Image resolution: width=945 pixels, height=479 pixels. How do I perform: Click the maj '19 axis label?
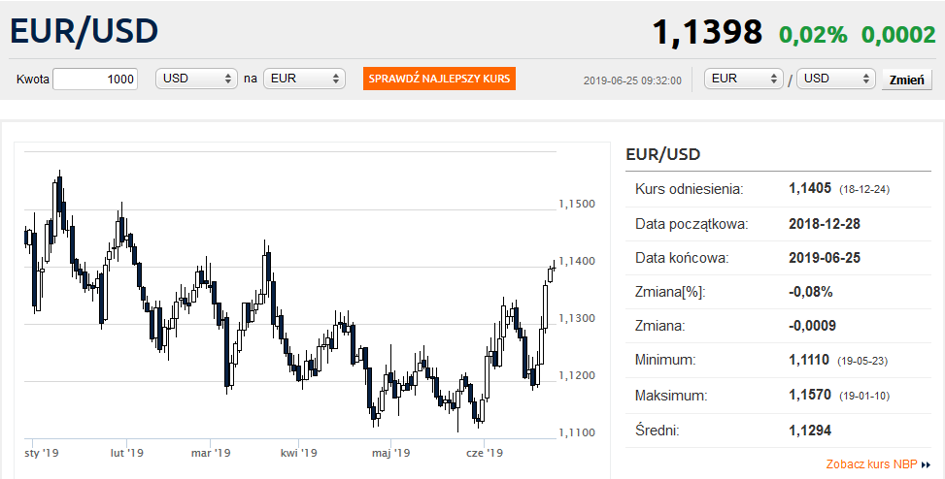(391, 453)
